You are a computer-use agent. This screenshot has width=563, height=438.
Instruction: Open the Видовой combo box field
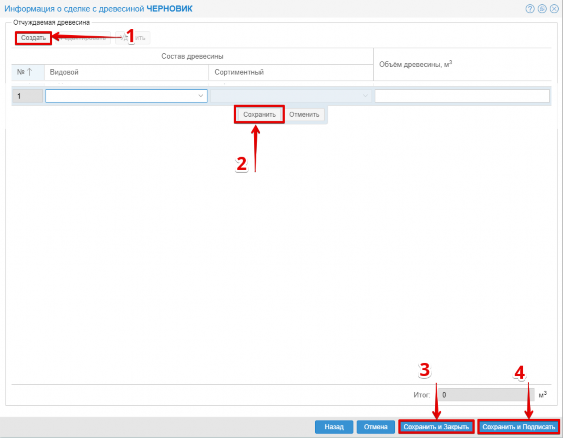pyautogui.click(x=126, y=96)
